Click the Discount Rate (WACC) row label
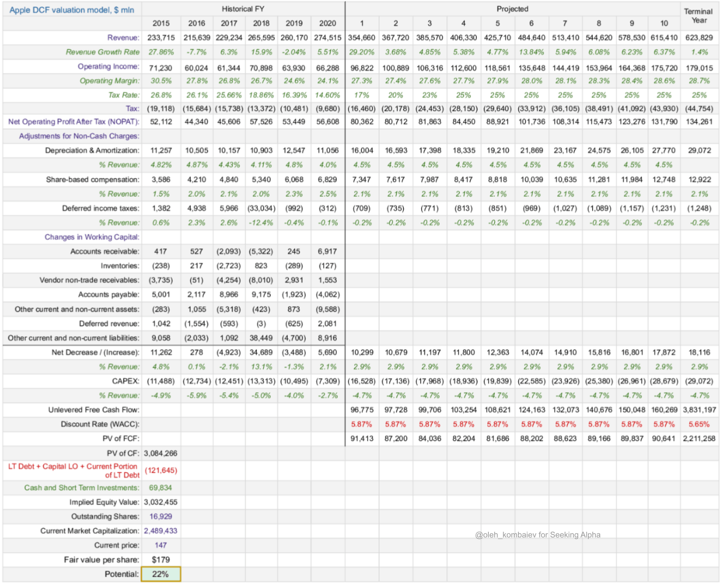 coord(96,424)
